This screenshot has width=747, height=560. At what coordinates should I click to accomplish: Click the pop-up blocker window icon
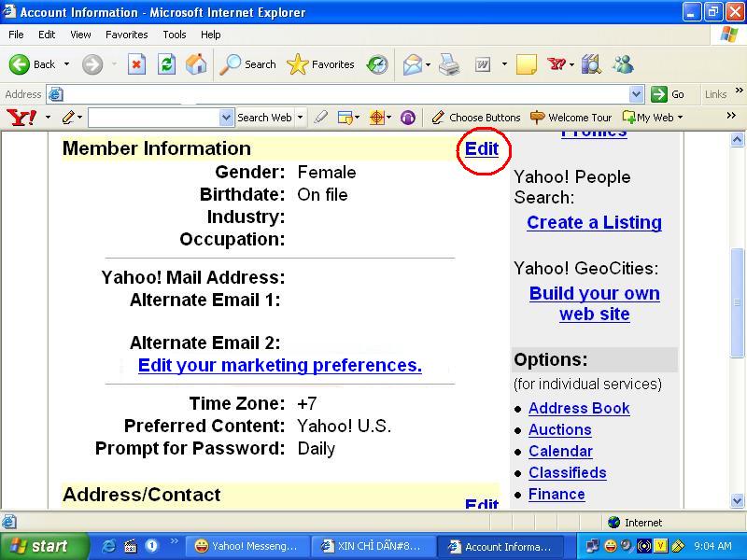click(x=345, y=118)
